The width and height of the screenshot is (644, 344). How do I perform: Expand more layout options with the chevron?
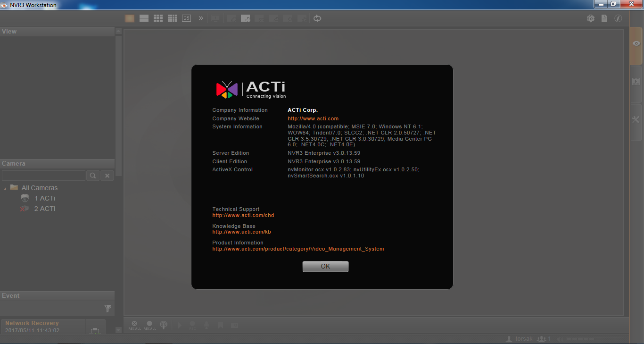pos(200,18)
